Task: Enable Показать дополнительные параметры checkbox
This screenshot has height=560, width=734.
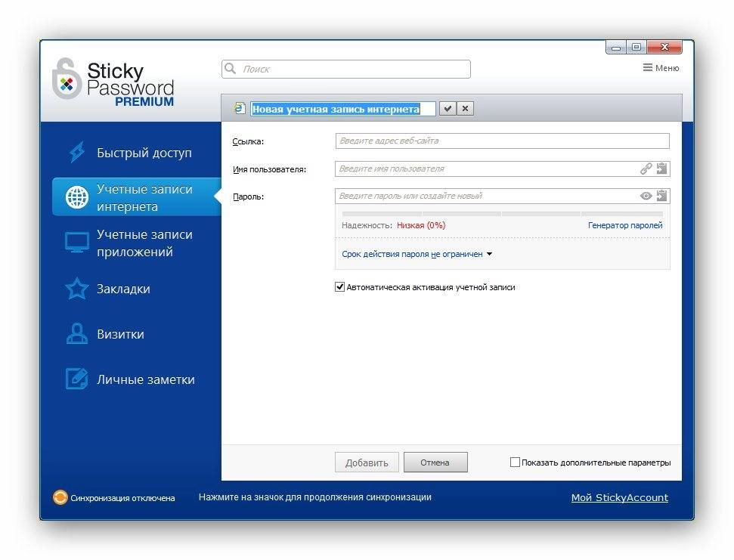Action: [x=515, y=463]
